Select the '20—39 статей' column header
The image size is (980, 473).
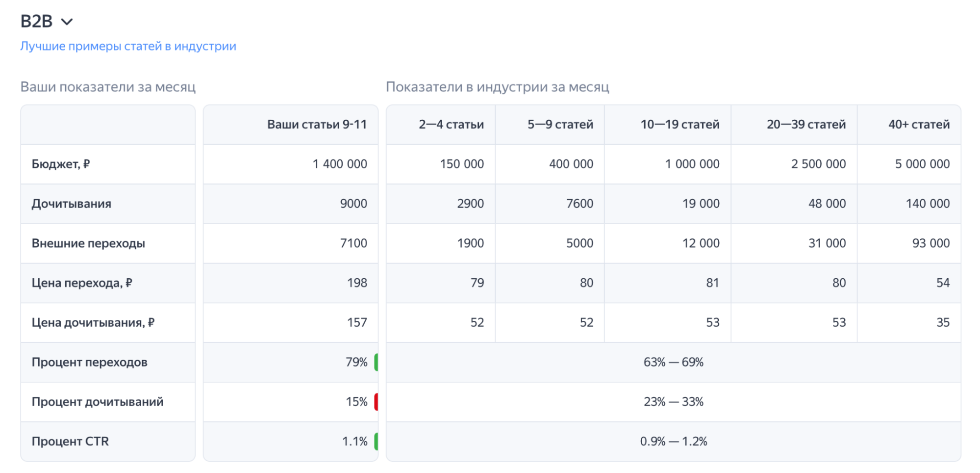(806, 125)
